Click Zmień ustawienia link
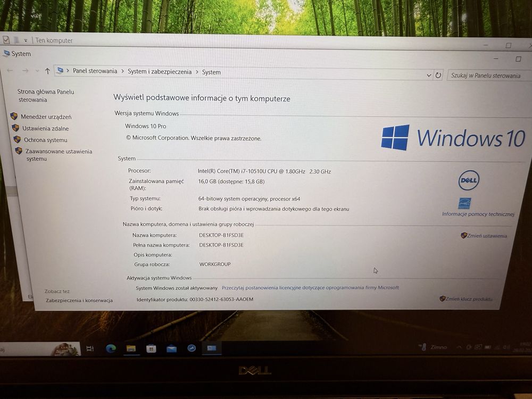The height and width of the screenshot is (399, 532). [x=487, y=236]
